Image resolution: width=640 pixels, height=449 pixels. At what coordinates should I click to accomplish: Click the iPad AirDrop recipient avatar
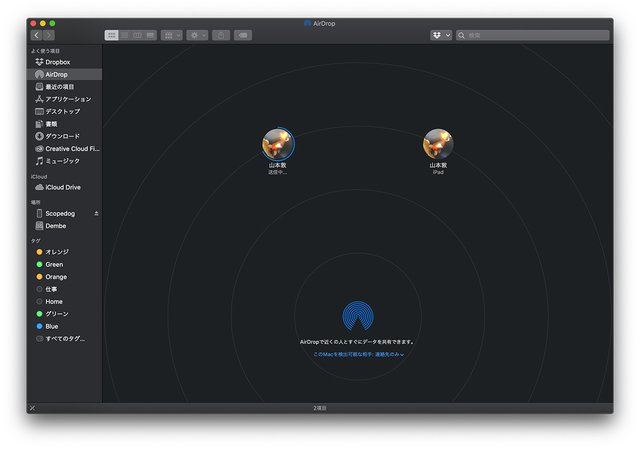point(438,144)
